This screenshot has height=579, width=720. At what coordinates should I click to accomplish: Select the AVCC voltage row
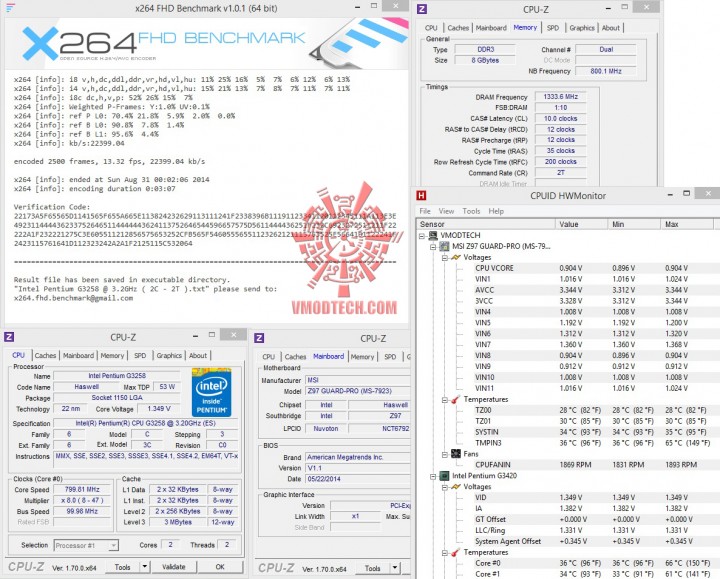point(595,290)
